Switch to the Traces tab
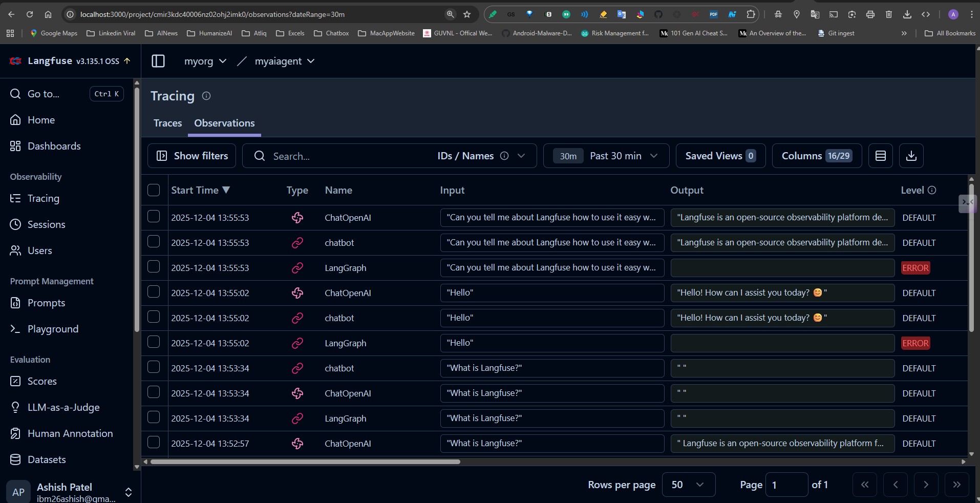980x503 pixels. (x=167, y=123)
